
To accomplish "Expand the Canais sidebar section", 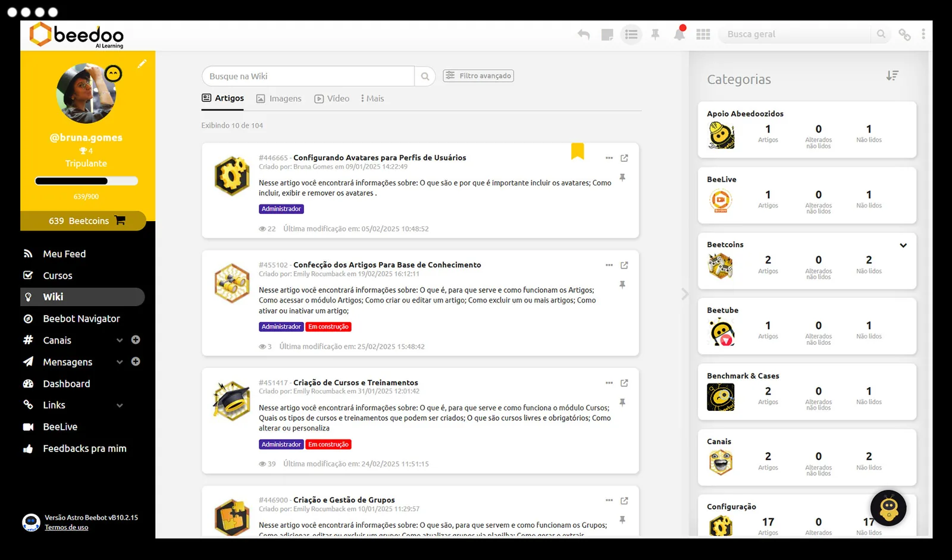I will pos(120,341).
